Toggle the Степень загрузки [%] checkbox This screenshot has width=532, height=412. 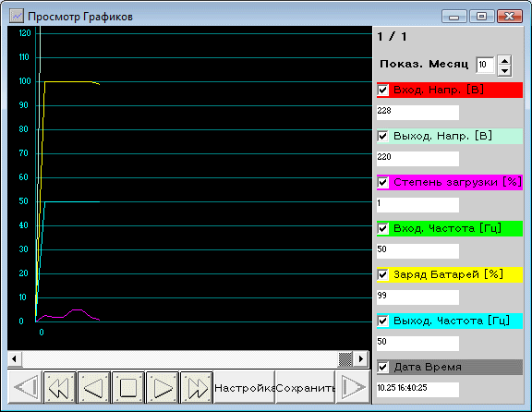pos(382,182)
